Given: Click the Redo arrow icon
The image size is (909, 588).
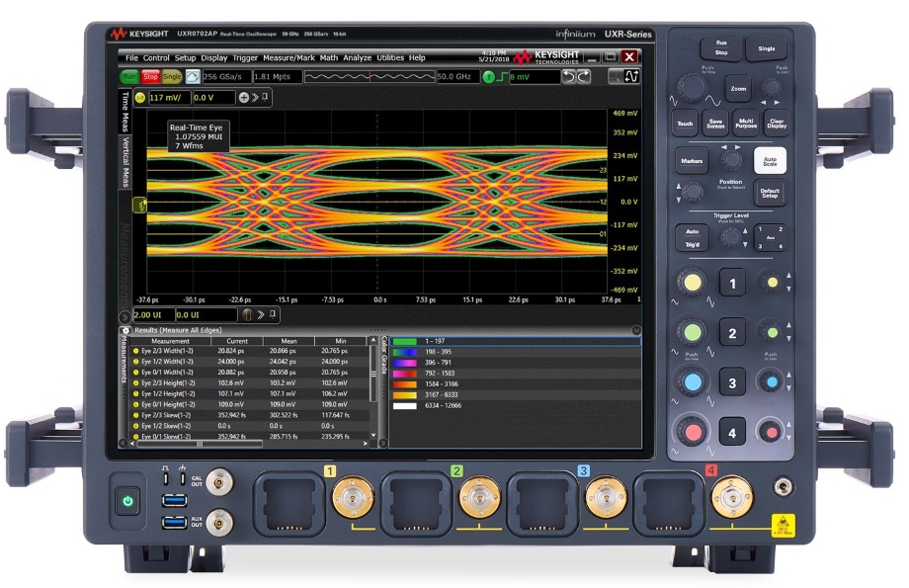Looking at the screenshot, I should [583, 77].
